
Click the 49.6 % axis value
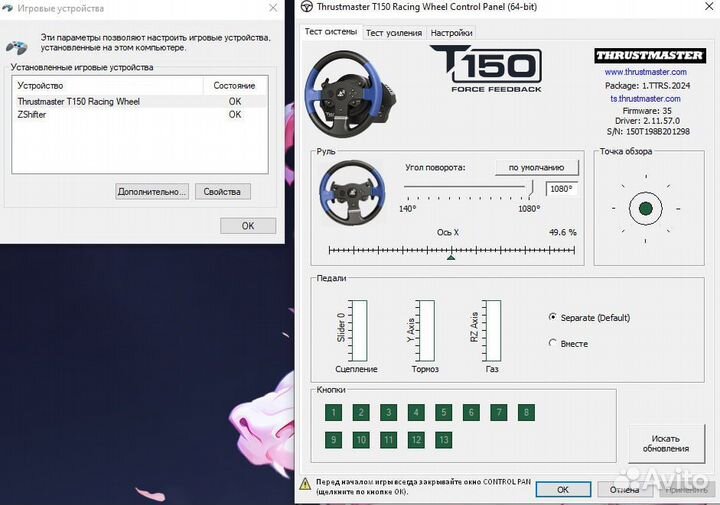(x=562, y=232)
